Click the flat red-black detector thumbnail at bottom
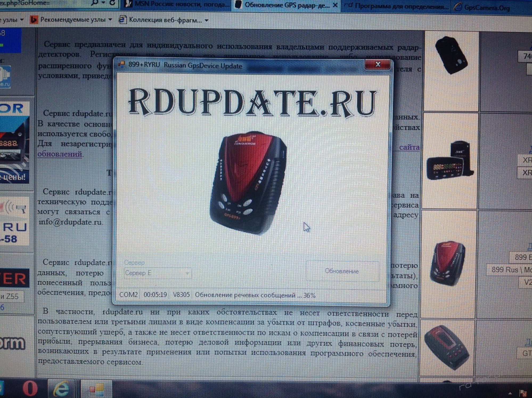The height and width of the screenshot is (398, 532). click(x=447, y=347)
